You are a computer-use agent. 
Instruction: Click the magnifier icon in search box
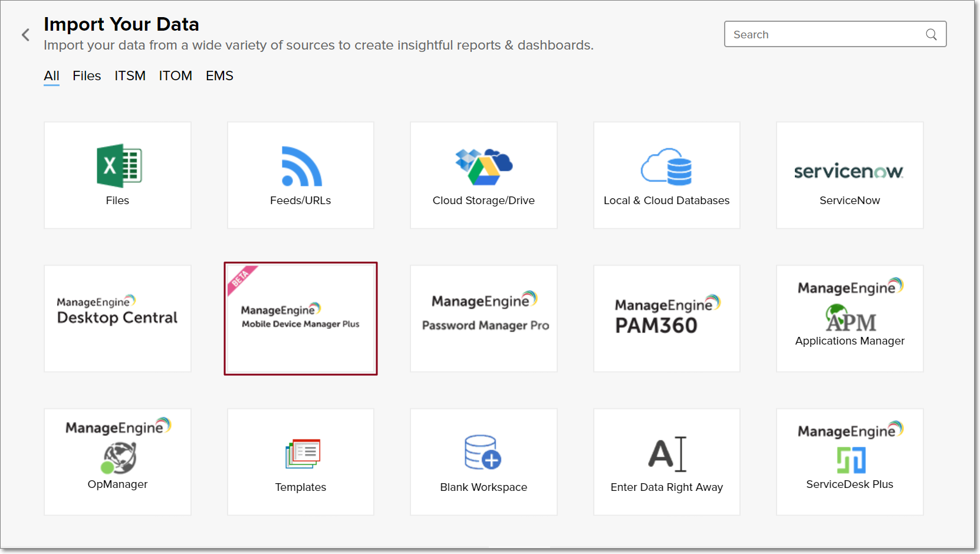931,34
